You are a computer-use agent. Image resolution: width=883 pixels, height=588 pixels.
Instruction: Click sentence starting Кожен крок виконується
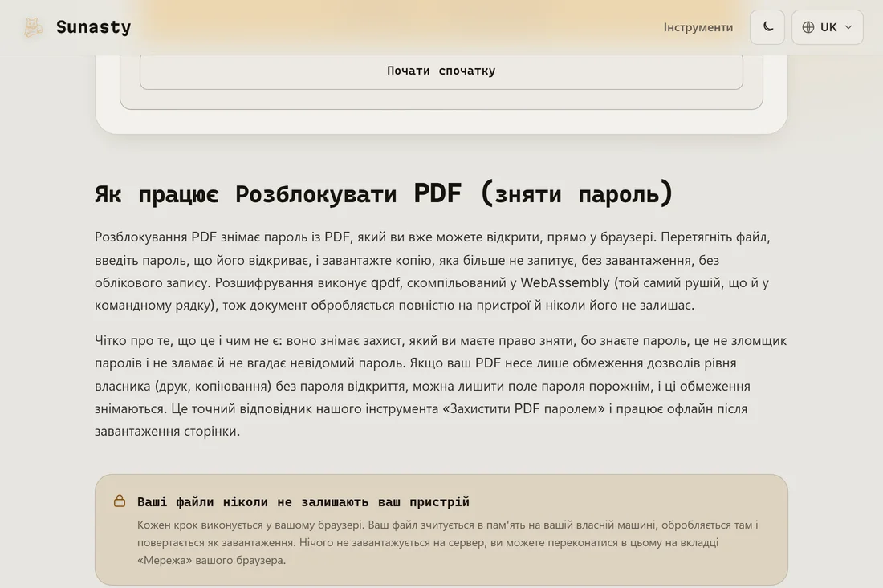[x=252, y=525]
